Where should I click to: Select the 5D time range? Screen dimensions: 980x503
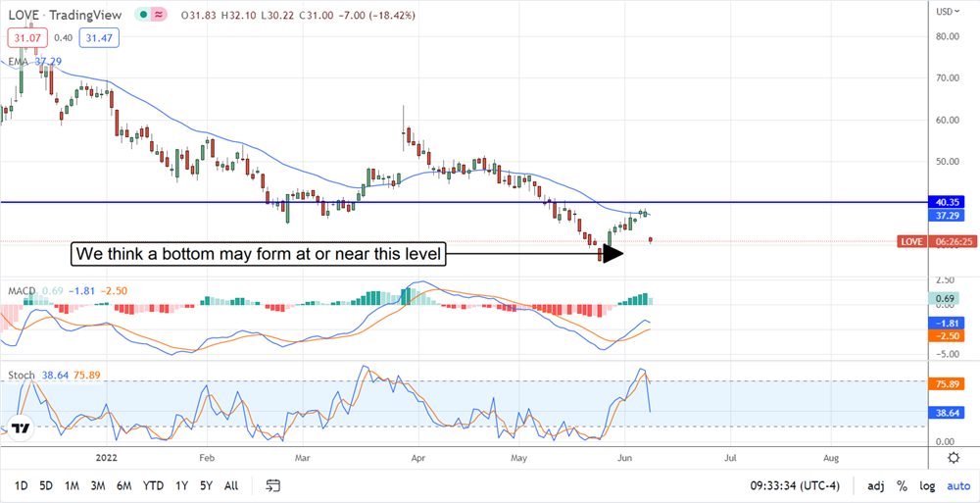47,485
